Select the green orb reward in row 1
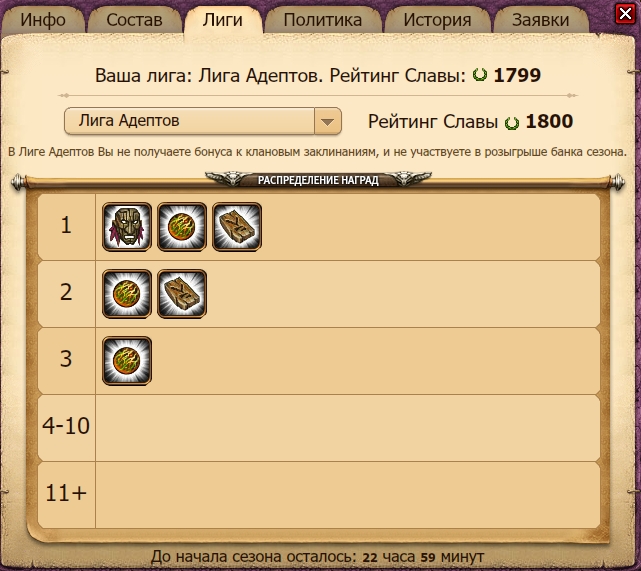 coord(182,226)
